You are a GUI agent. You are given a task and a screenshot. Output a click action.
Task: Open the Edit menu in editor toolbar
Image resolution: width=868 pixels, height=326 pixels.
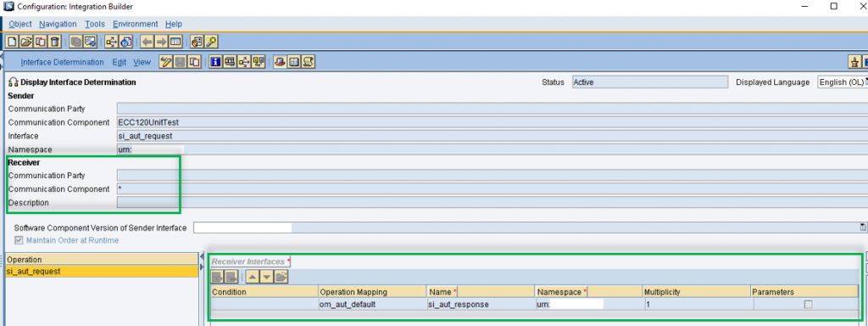click(x=119, y=62)
